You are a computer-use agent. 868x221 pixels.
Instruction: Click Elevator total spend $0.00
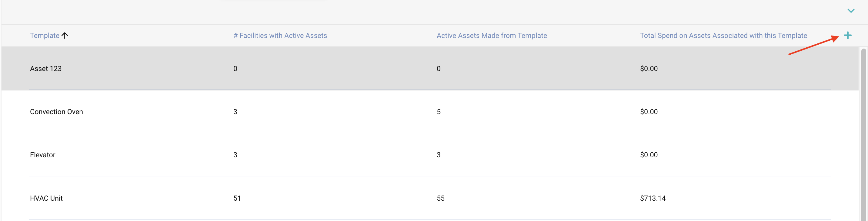click(649, 155)
